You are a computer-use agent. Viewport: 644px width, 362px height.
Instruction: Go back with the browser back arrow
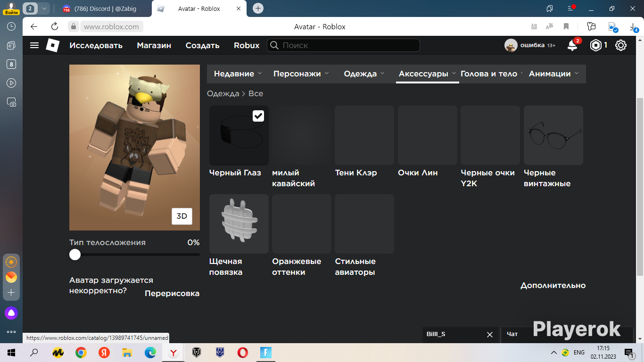(34, 26)
